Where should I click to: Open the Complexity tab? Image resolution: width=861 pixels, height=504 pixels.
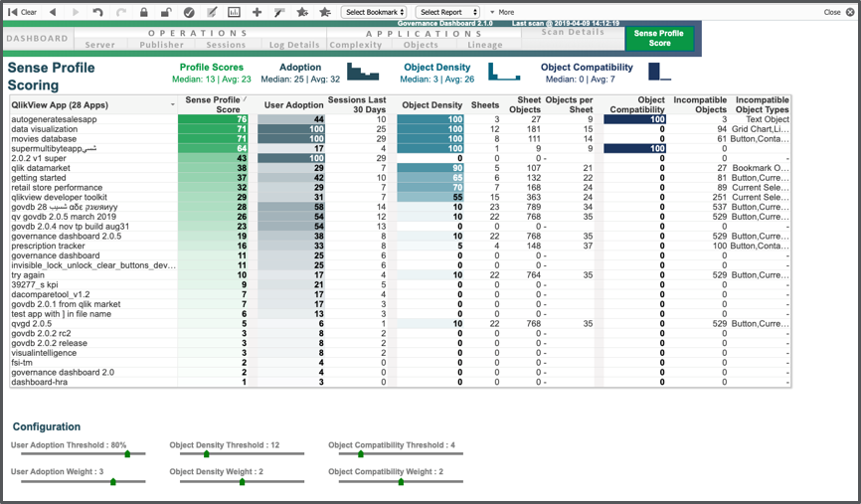pyautogui.click(x=355, y=45)
